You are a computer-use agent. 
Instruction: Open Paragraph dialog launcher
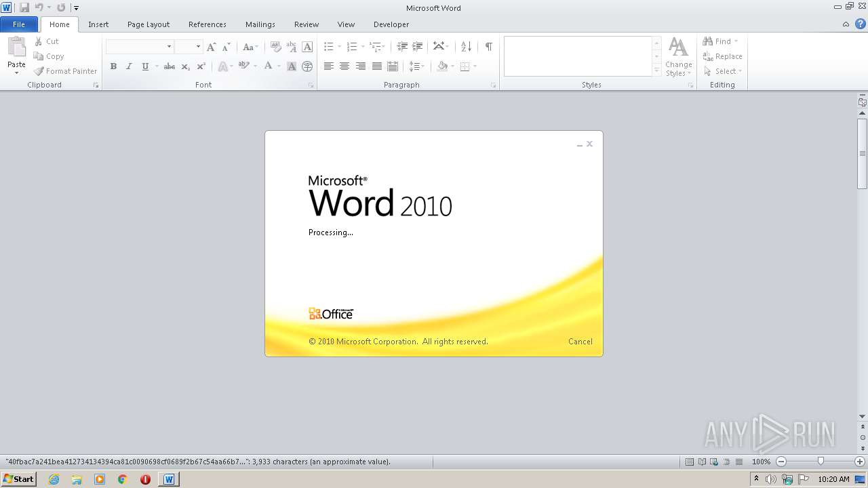(494, 85)
